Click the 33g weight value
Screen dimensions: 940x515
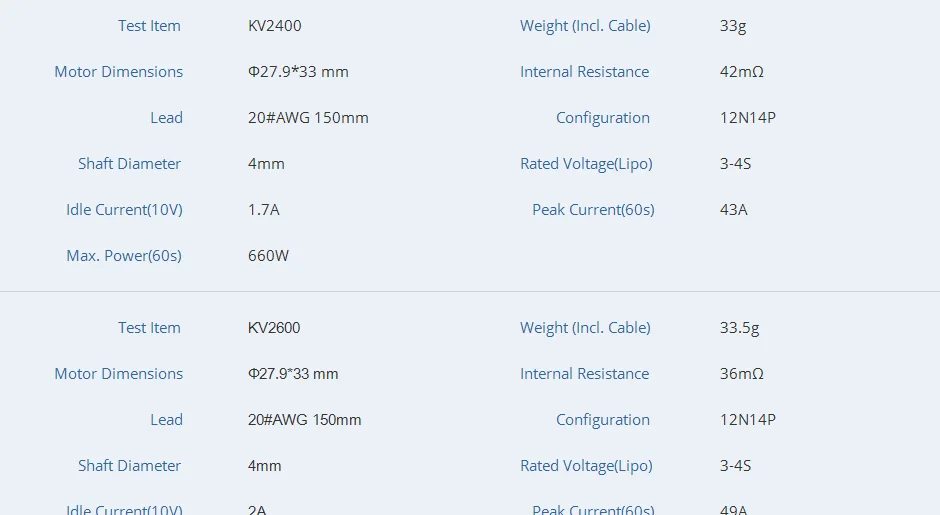pyautogui.click(x=733, y=26)
